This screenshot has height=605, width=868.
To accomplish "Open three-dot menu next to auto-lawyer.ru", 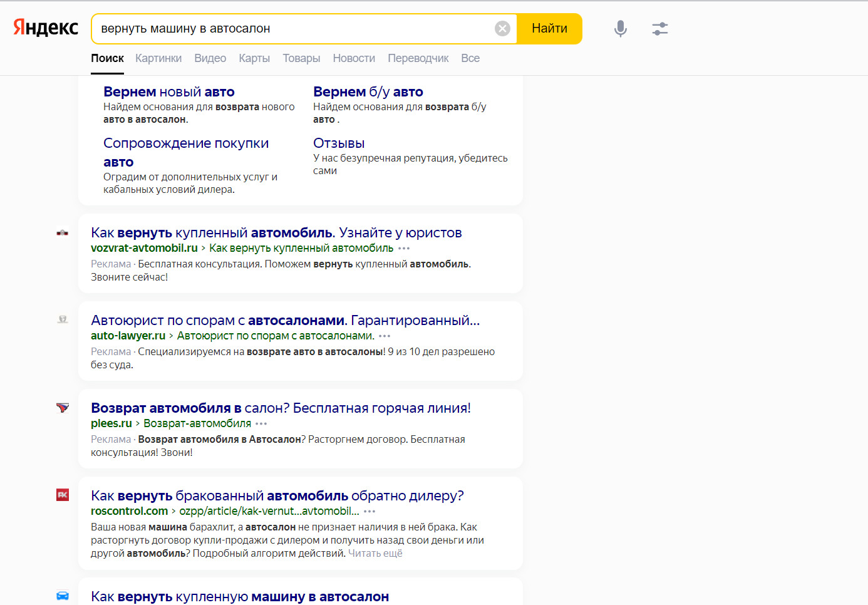I will coord(385,336).
